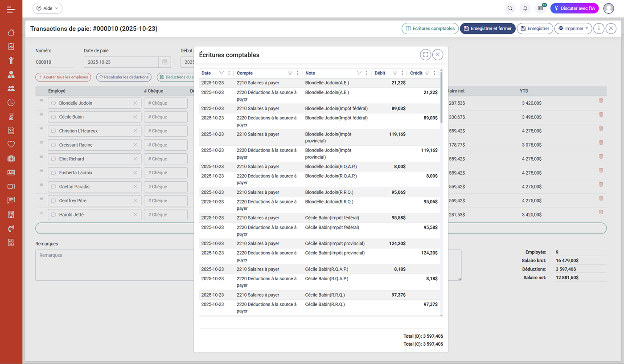The width and height of the screenshot is (624, 364).
Task: Open the Home icon in the sidebar
Action: 11,32
